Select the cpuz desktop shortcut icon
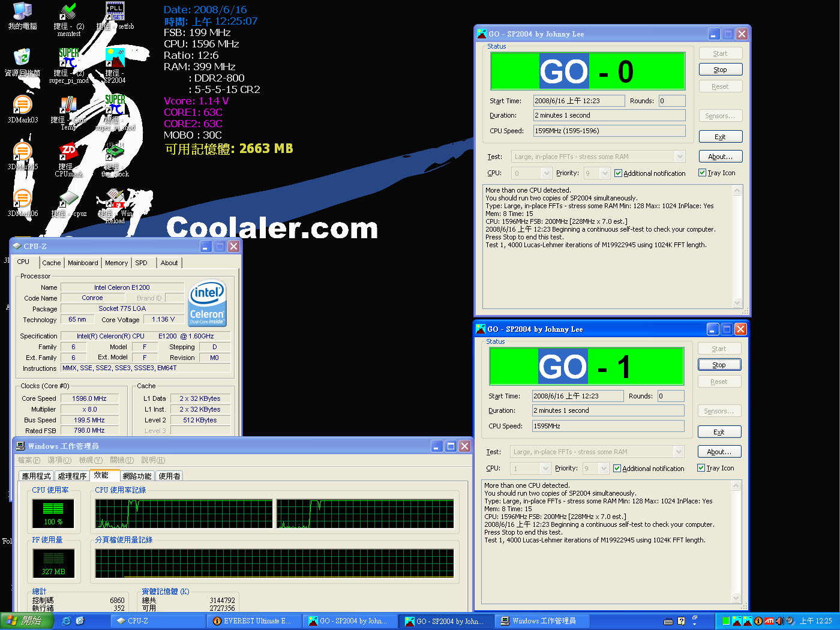 [68, 199]
